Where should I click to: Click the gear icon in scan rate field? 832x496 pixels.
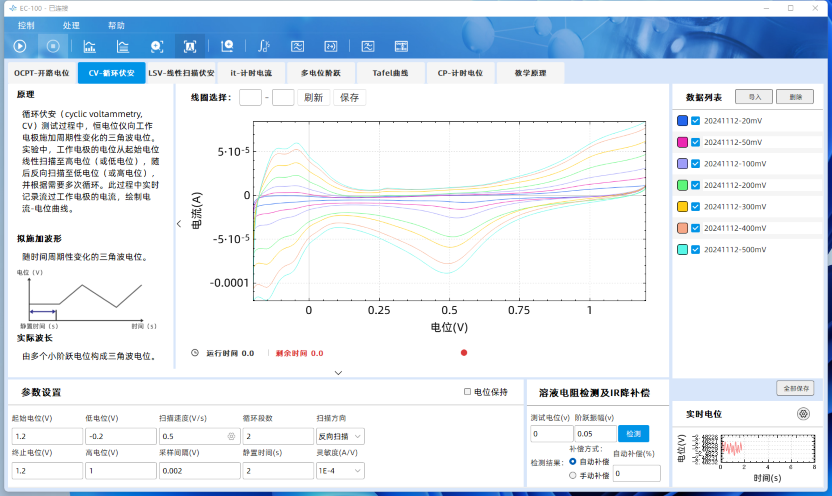tap(231, 436)
